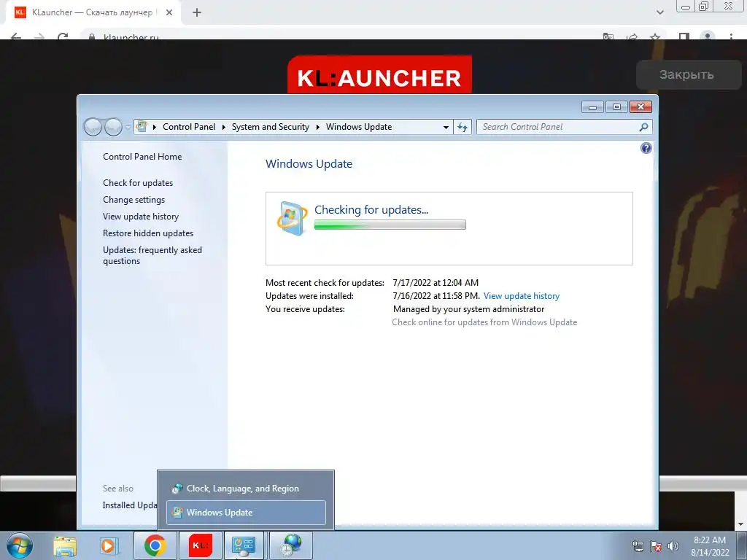This screenshot has height=560, width=747.
Task: Select the KLauncher browser tab
Action: (x=93, y=12)
